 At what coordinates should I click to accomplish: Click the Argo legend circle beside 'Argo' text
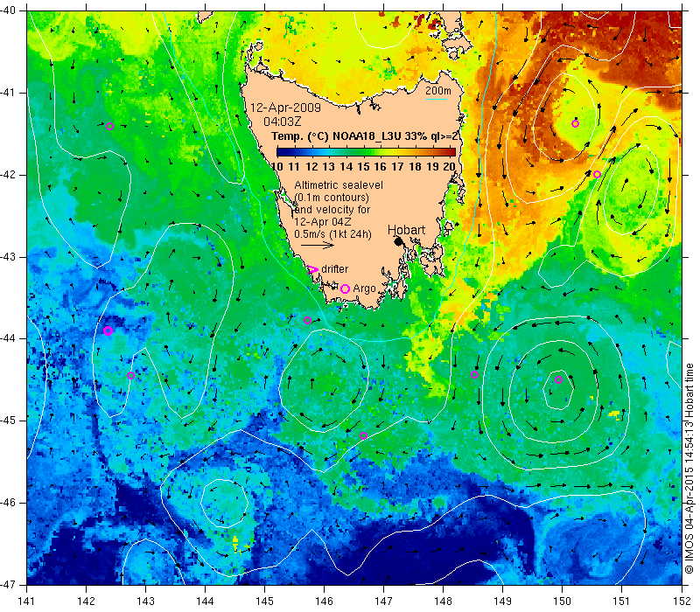tap(345, 289)
